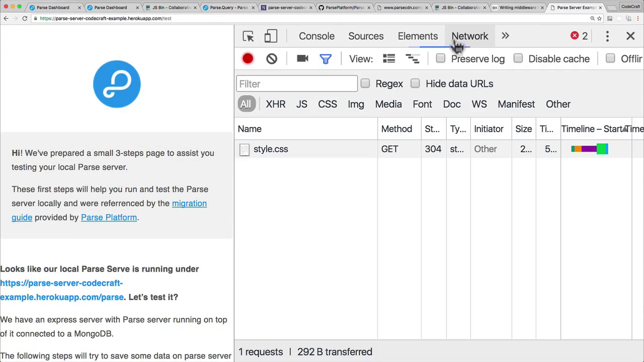This screenshot has width=644, height=362.
Task: Click the browser forward arrow
Action: tap(15, 18)
